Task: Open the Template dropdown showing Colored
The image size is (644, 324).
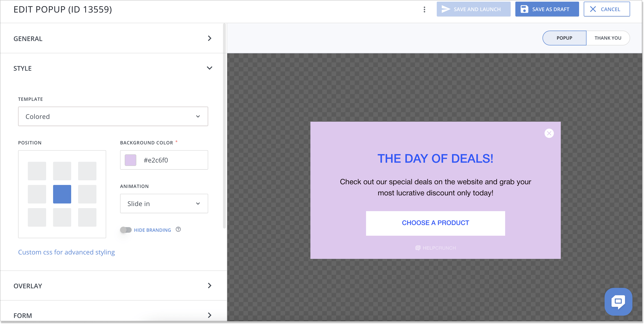Action: [113, 117]
